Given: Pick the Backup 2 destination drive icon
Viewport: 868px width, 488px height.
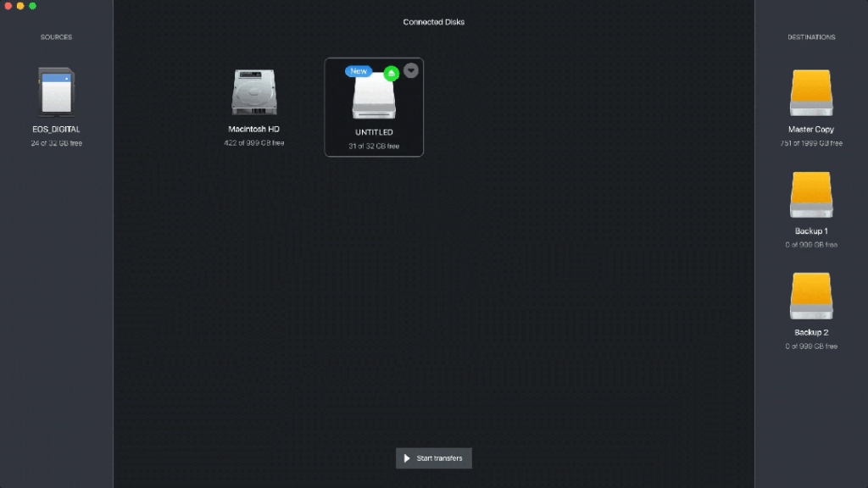Looking at the screenshot, I should coord(810,296).
